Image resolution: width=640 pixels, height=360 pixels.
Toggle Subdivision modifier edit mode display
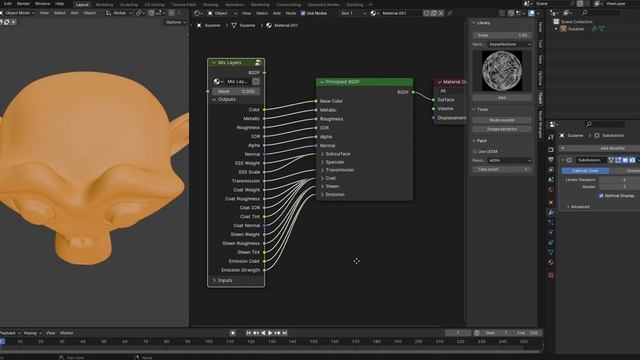[618, 160]
